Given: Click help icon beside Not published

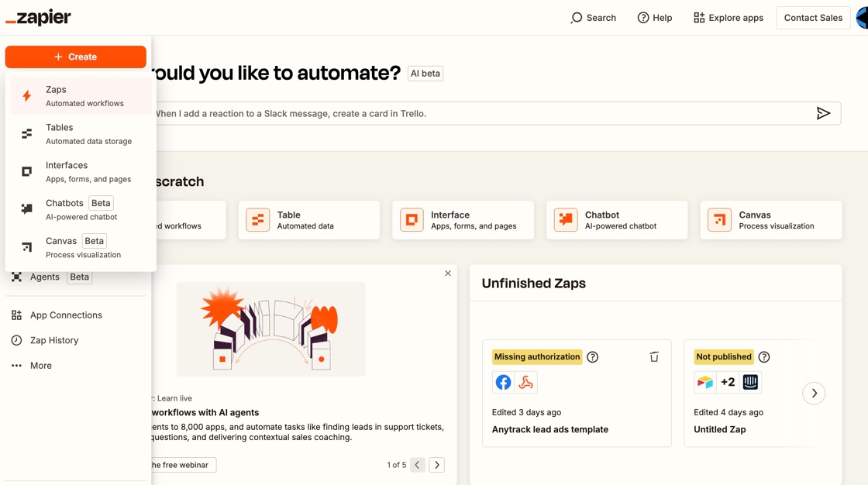Looking at the screenshot, I should [764, 357].
